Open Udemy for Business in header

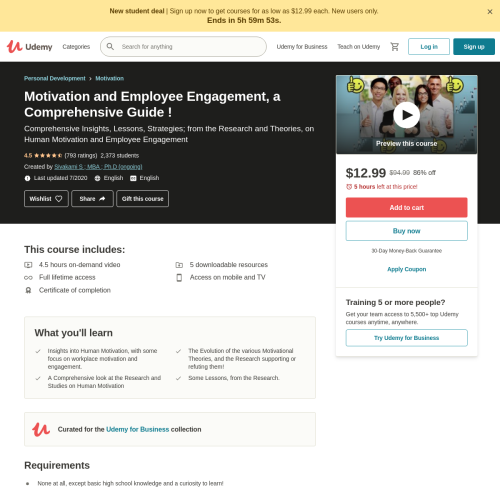302,47
